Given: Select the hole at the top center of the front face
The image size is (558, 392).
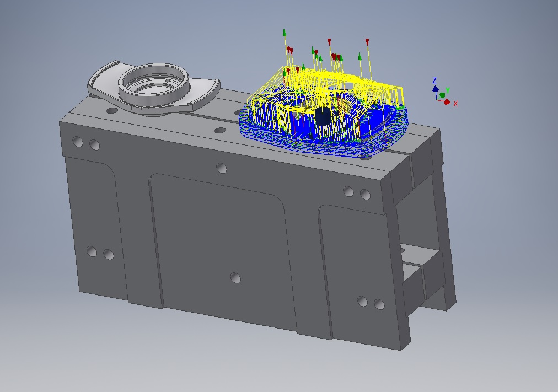Looking at the screenshot, I should pyautogui.click(x=222, y=168).
